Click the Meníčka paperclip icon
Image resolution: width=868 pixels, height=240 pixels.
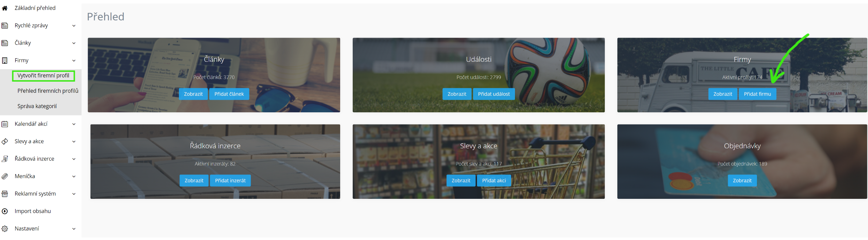(x=5, y=176)
